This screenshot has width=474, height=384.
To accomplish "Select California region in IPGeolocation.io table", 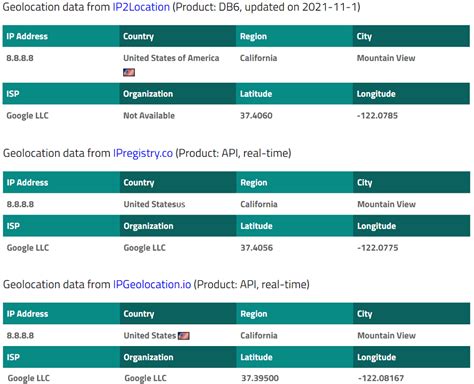I will 259,335.
